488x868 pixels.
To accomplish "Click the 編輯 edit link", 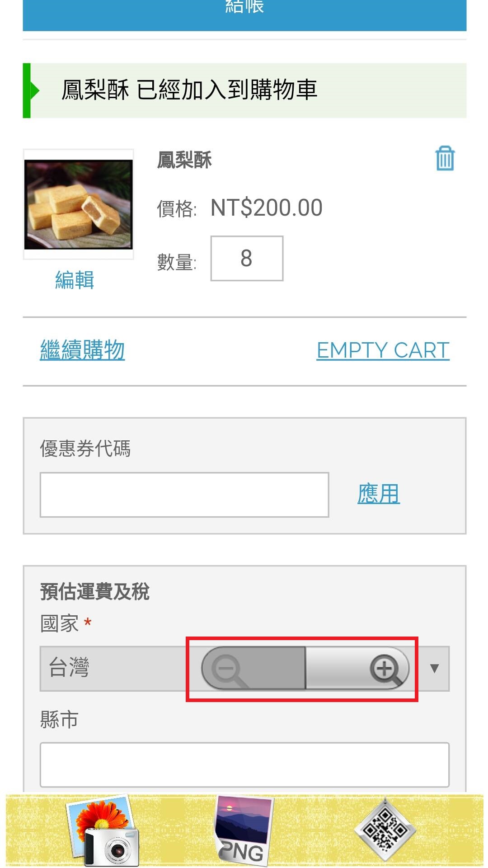I will [x=75, y=280].
